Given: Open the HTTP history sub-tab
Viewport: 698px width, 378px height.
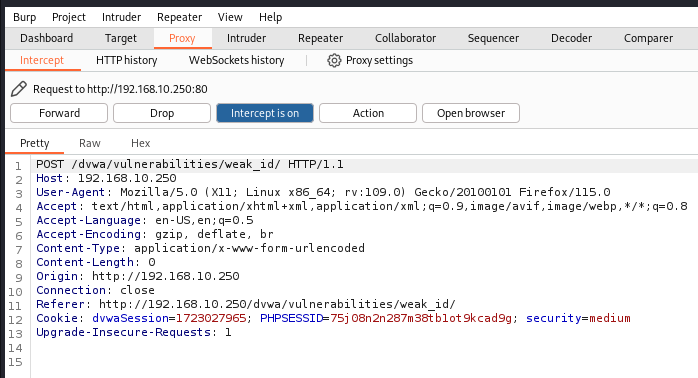Looking at the screenshot, I should 126,60.
